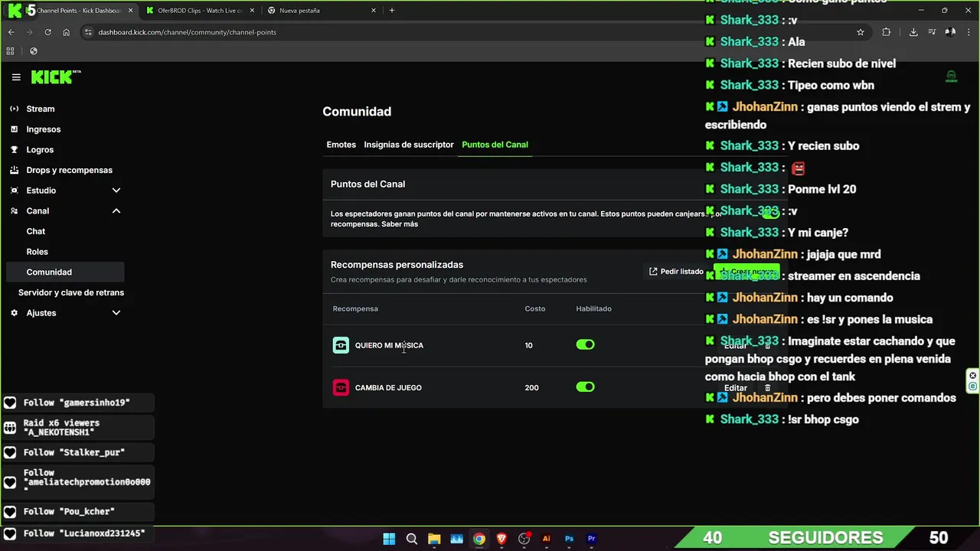980x551 pixels.
Task: Click the Pedir listado button
Action: 676,272
